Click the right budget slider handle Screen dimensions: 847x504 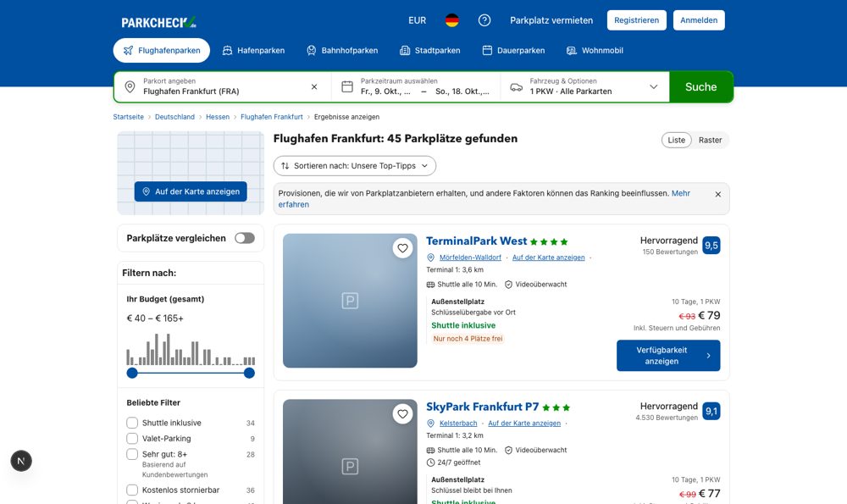249,373
